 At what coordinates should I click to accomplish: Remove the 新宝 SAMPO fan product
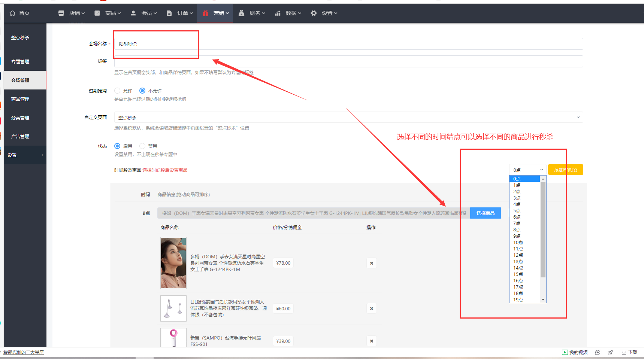tap(372, 341)
